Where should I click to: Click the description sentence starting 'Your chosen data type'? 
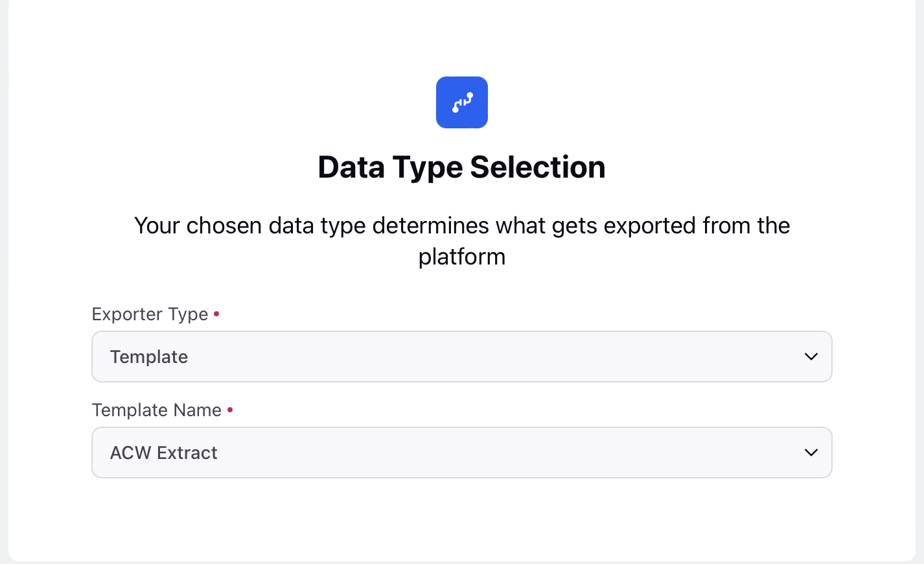(x=462, y=241)
